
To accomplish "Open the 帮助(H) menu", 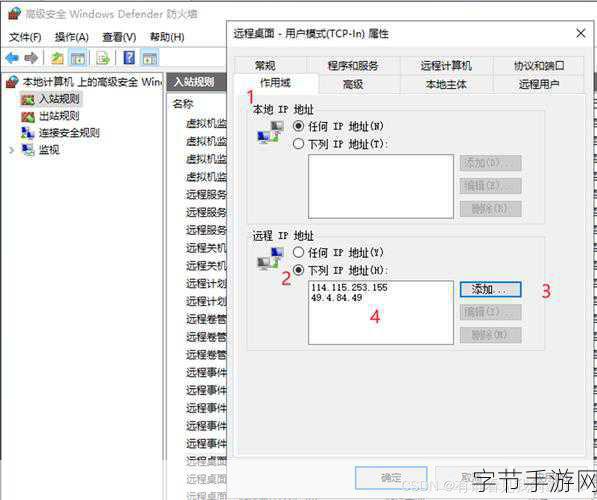I will [167, 37].
